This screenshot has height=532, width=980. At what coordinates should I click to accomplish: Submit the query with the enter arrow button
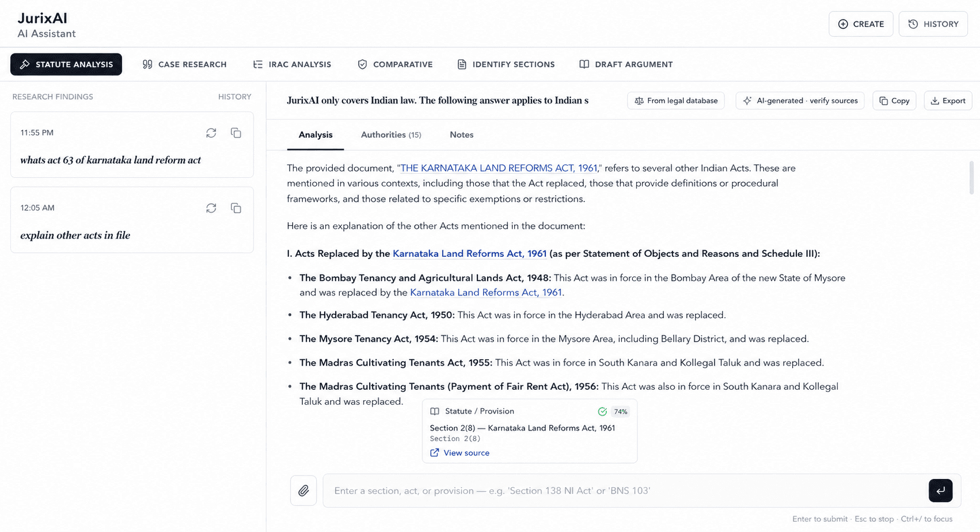pos(940,491)
